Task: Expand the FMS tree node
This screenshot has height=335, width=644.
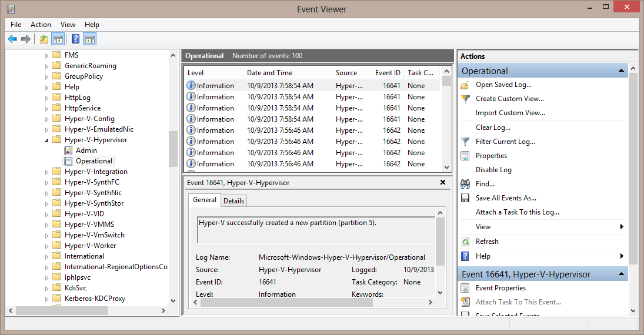Action: [x=46, y=55]
